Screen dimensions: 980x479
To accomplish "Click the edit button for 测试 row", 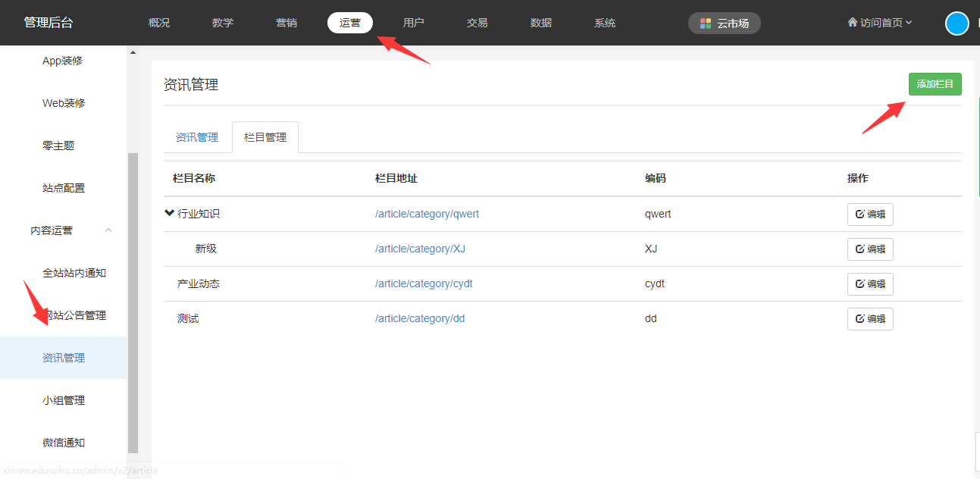I will tap(870, 319).
